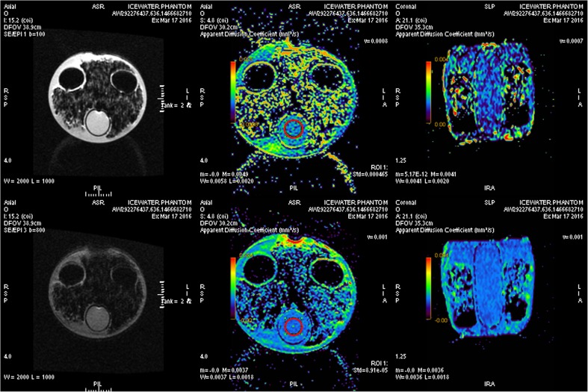
Task: Click the 'v=0.0008' value annotation
Action: [376, 41]
